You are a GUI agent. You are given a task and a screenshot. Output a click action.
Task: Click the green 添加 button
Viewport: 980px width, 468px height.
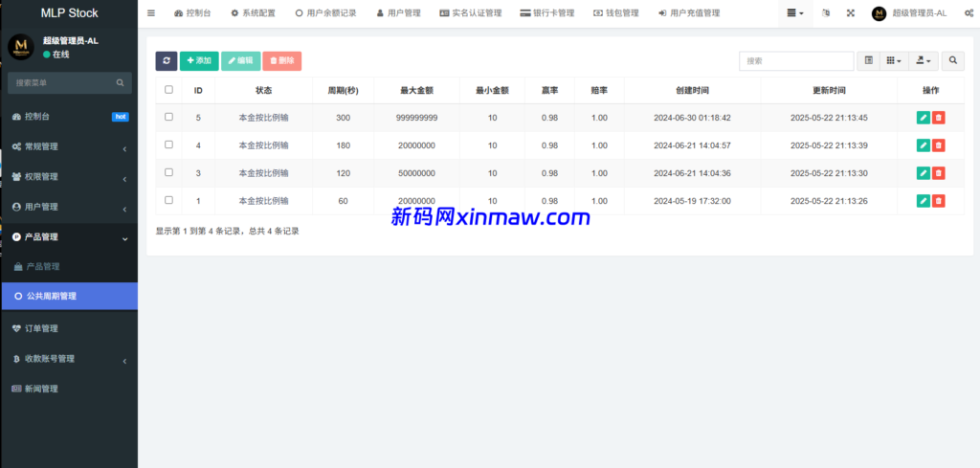point(199,60)
